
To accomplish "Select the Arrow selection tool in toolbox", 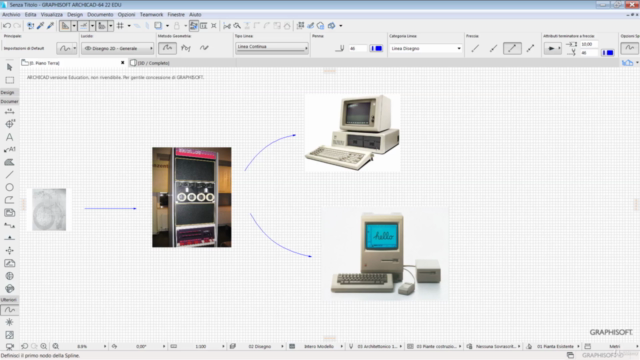I will point(9,67).
